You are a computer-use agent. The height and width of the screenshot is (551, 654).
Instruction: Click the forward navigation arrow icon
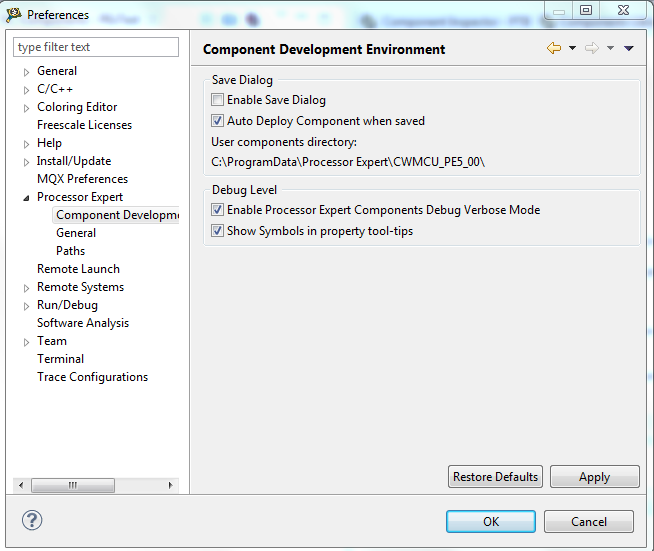click(592, 48)
